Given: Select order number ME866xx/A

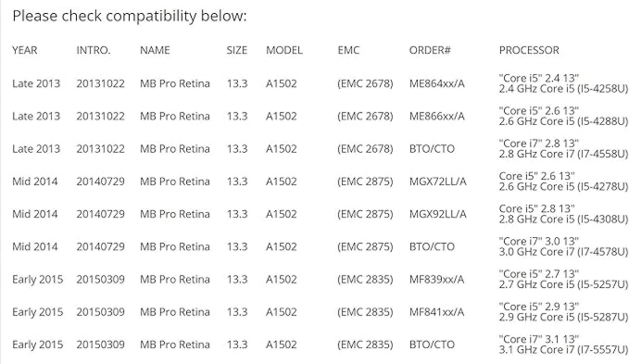Looking at the screenshot, I should 437,116.
